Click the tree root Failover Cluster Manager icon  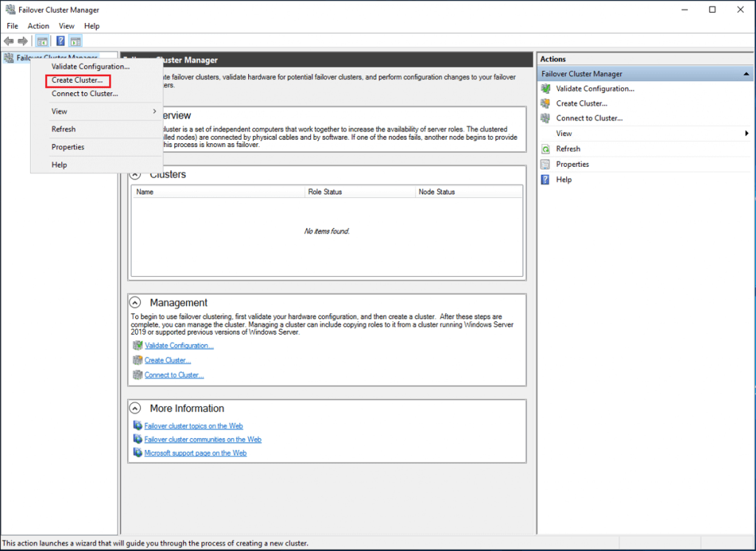tap(9, 58)
